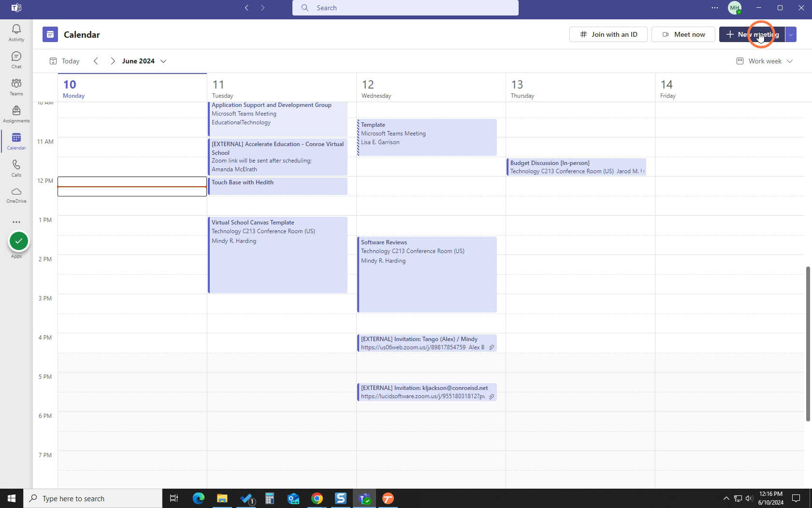Viewport: 812px width, 508px height.
Task: Open the Tango (Alex) / Mindy invitation
Action: 427,343
